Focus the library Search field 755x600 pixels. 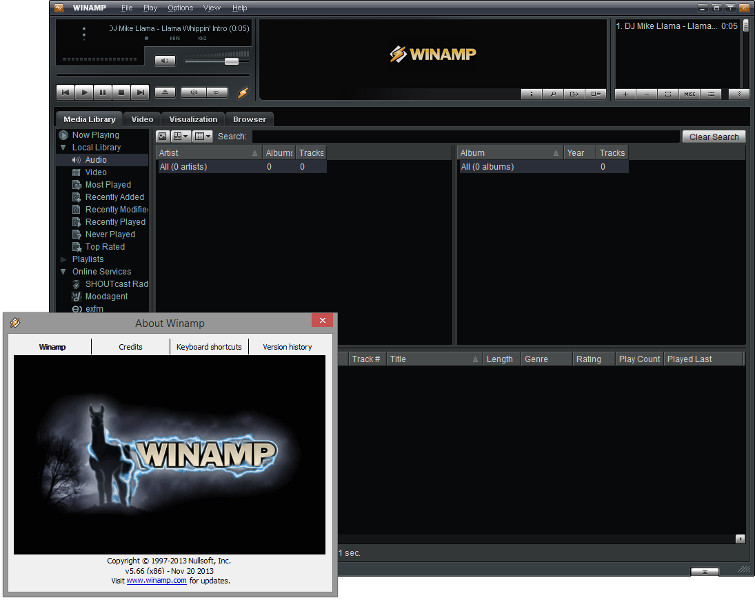466,136
